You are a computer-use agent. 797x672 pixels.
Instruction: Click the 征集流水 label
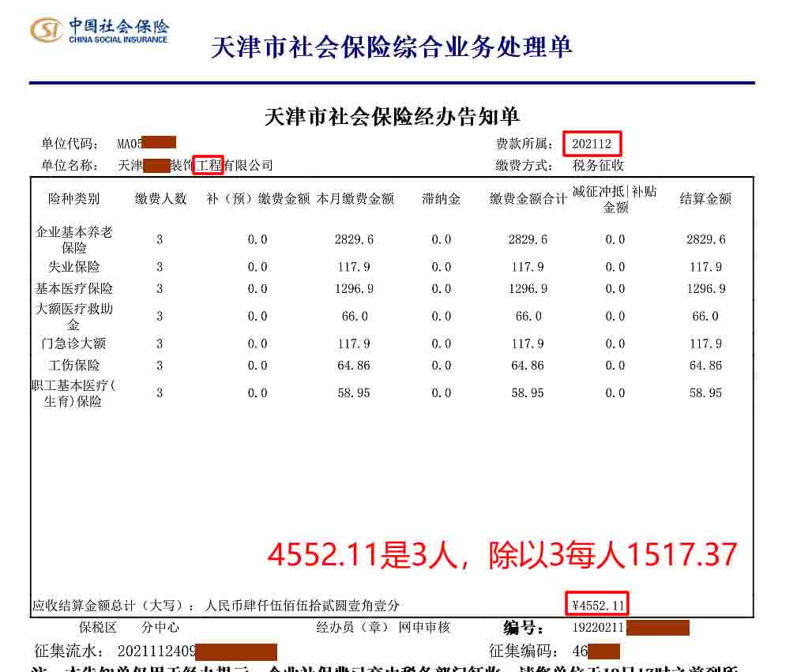(70, 651)
